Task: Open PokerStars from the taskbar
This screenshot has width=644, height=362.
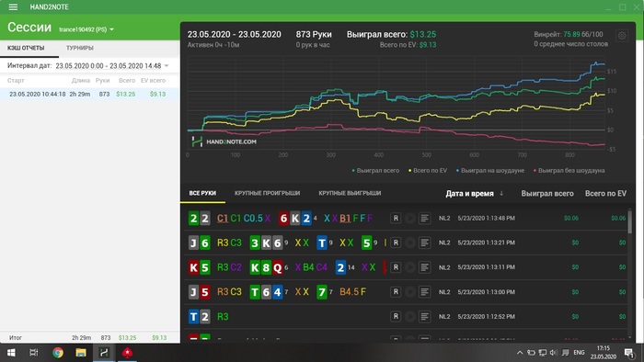Action: click(x=127, y=353)
